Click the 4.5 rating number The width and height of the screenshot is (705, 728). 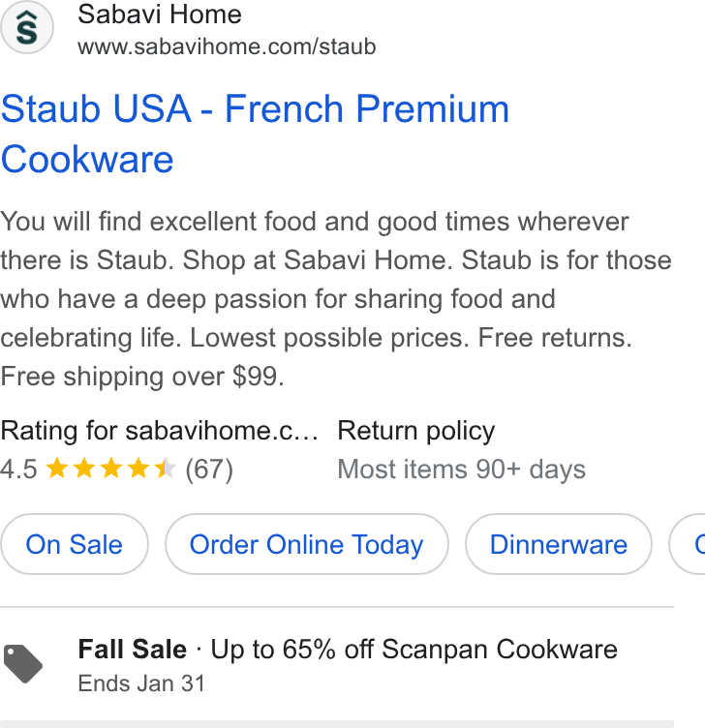18,470
